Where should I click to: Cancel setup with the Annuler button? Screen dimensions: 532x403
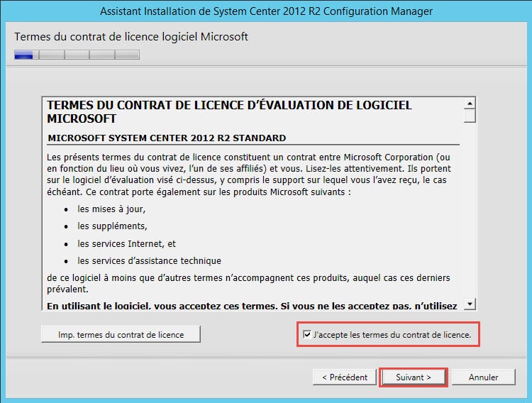[x=483, y=377]
